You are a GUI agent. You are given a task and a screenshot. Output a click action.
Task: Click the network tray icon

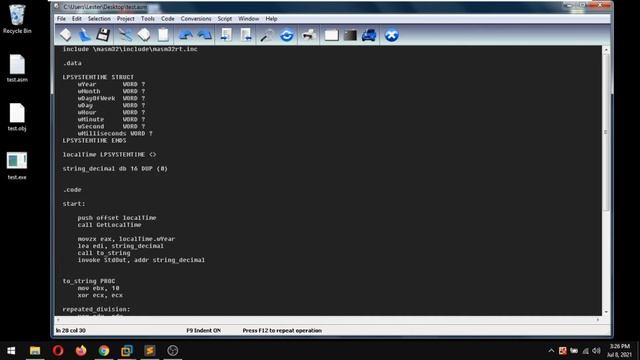coord(585,351)
